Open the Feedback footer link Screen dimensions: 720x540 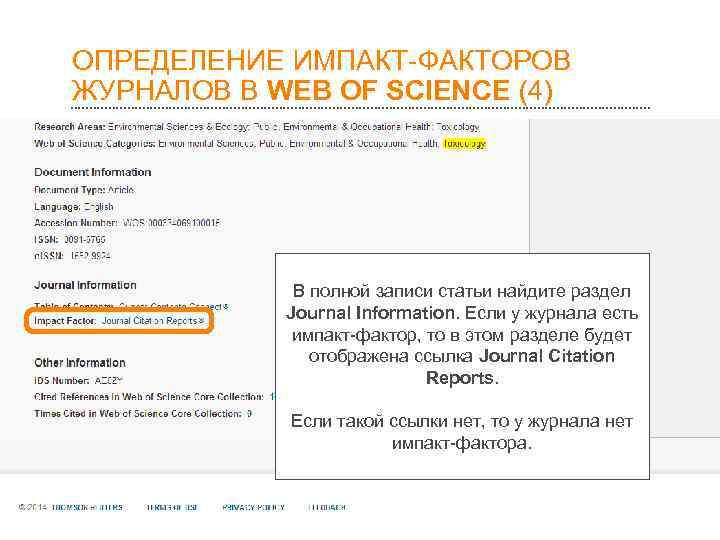click(x=327, y=507)
